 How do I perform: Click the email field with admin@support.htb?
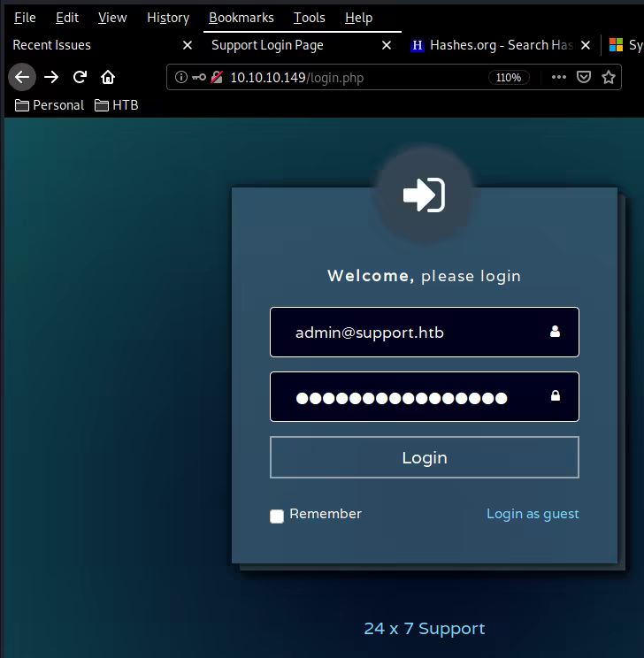pos(416,333)
